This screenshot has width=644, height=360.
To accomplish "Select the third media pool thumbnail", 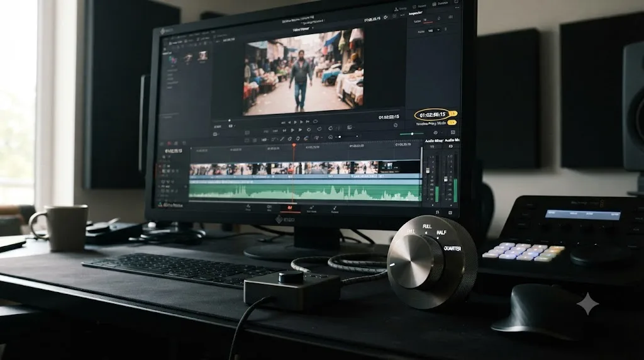I will pos(203,56).
